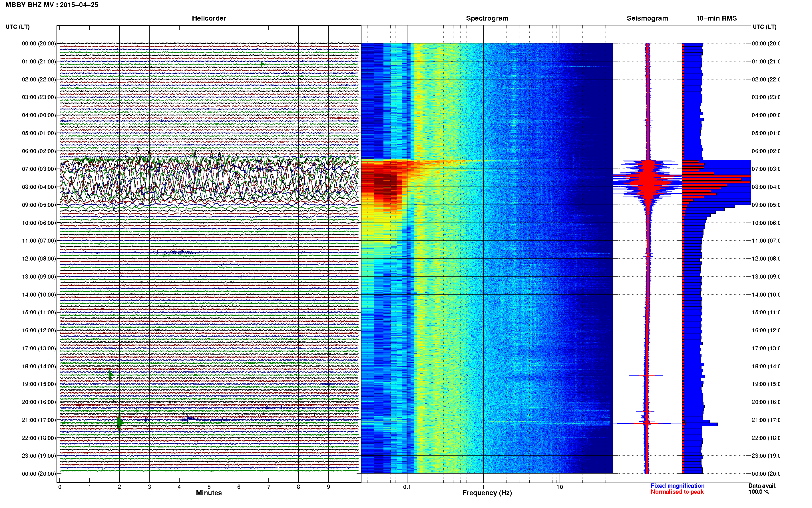Click the plot title 'MBBY BHZ MV : 2015-04-25'
812x508 pixels.
(52, 5)
